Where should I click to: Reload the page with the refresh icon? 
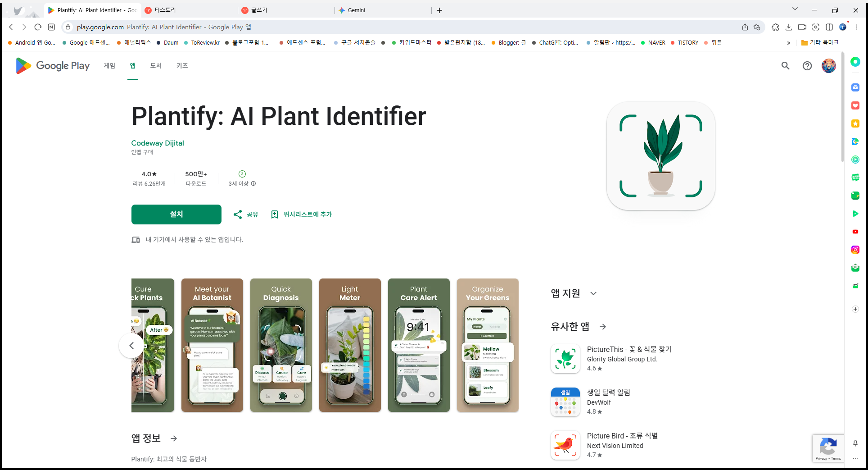coord(38,27)
